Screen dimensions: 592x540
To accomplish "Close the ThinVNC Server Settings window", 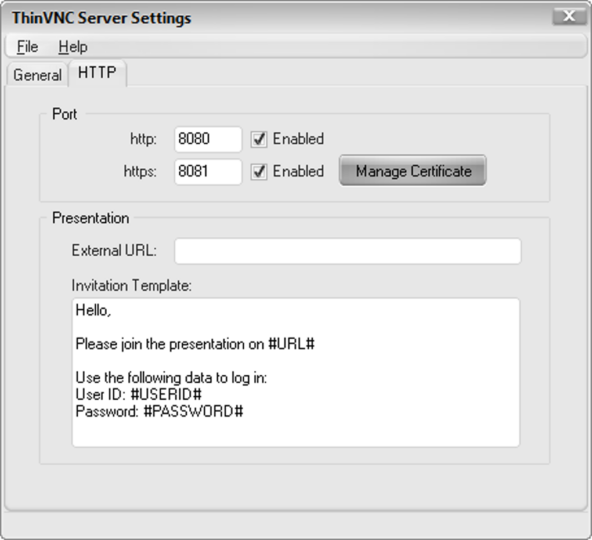I will point(569,16).
